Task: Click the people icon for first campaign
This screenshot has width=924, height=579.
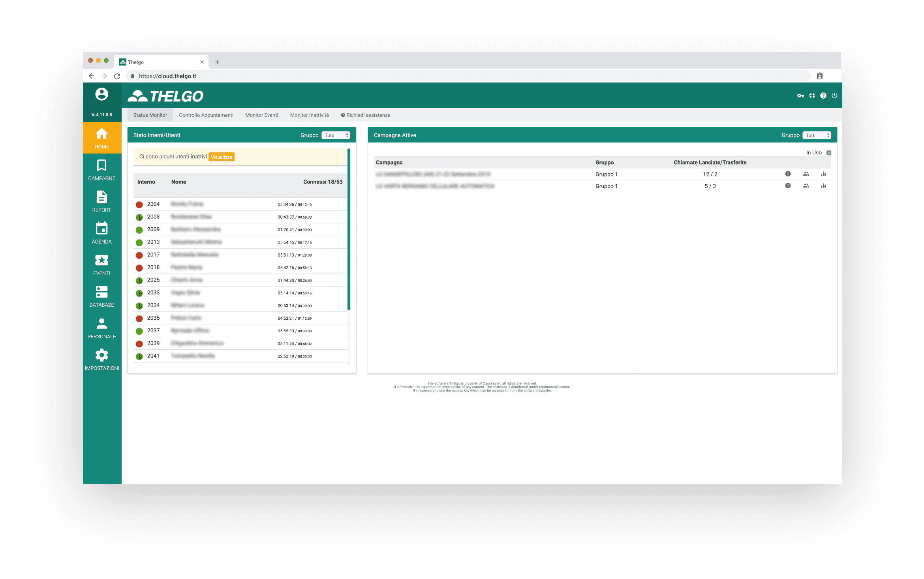Action: (x=806, y=174)
